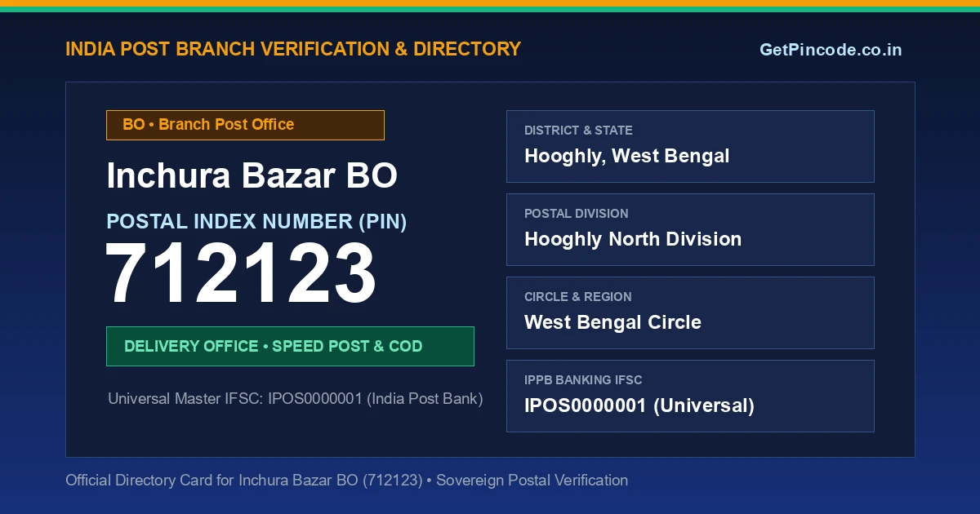Select the Hooghly, West Bengal value
This screenshot has width=980, height=514.
coord(627,156)
